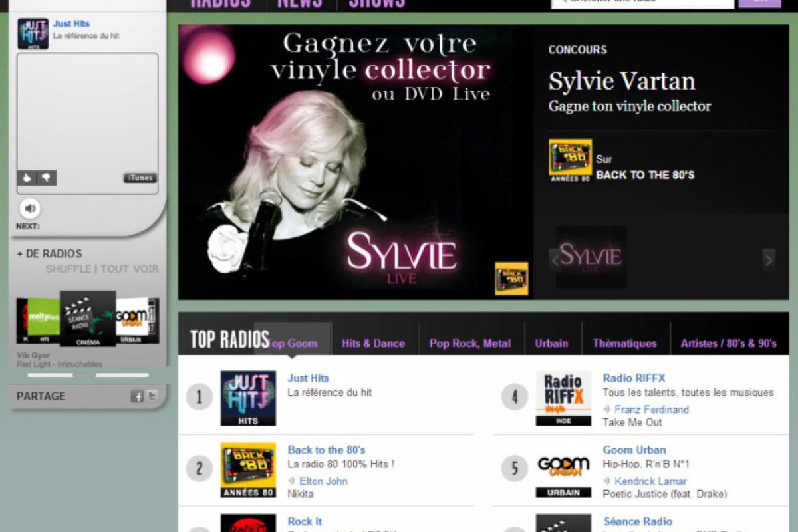Click the SHUFFLE link
The image size is (798, 532).
point(68,269)
